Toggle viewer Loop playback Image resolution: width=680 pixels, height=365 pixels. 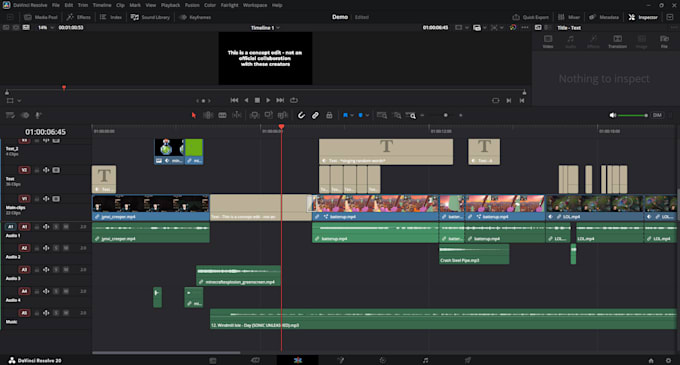point(294,100)
